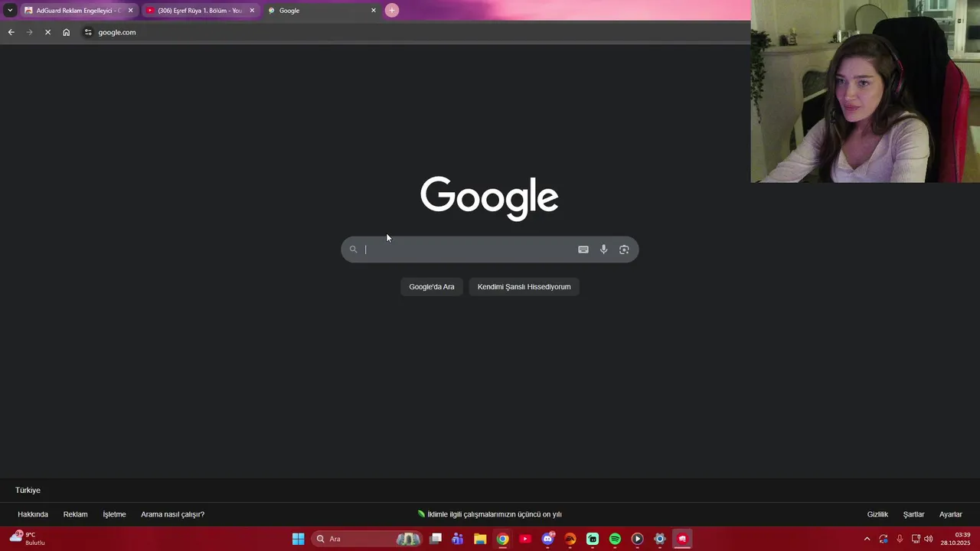Open the weather widget showing 9°C Bulutlu
This screenshot has height=551, width=980.
pos(28,539)
